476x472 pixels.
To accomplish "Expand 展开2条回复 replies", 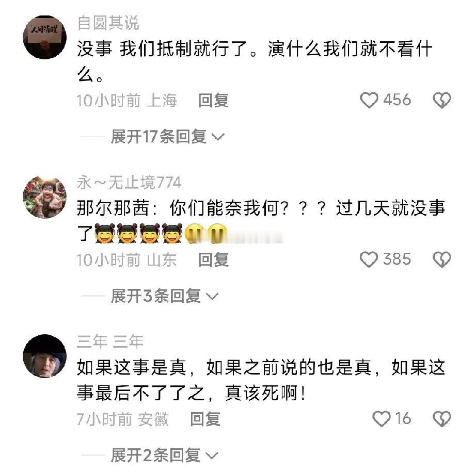I will point(165,455).
